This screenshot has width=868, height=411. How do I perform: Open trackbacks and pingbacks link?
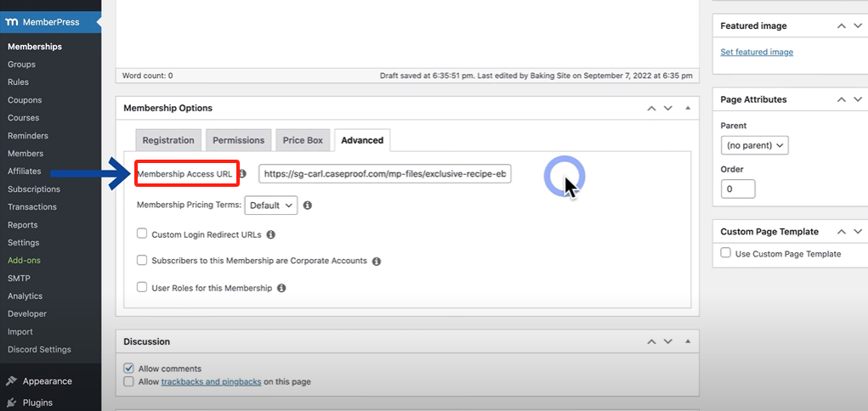[x=210, y=382]
